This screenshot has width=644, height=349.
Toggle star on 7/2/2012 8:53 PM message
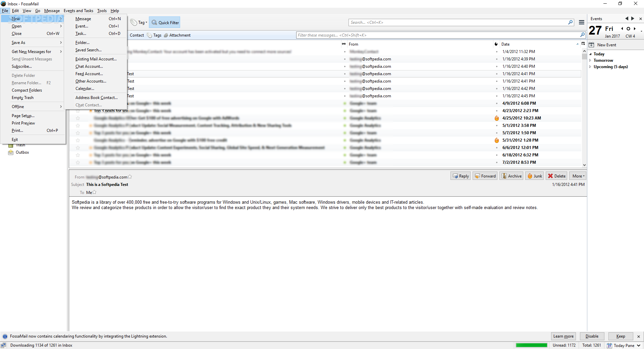click(x=78, y=162)
